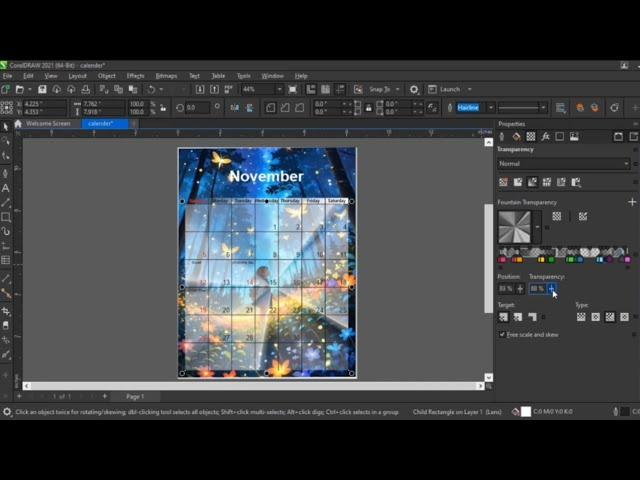Open the Effects menu
Screen dimensions: 640x480
click(x=136, y=76)
